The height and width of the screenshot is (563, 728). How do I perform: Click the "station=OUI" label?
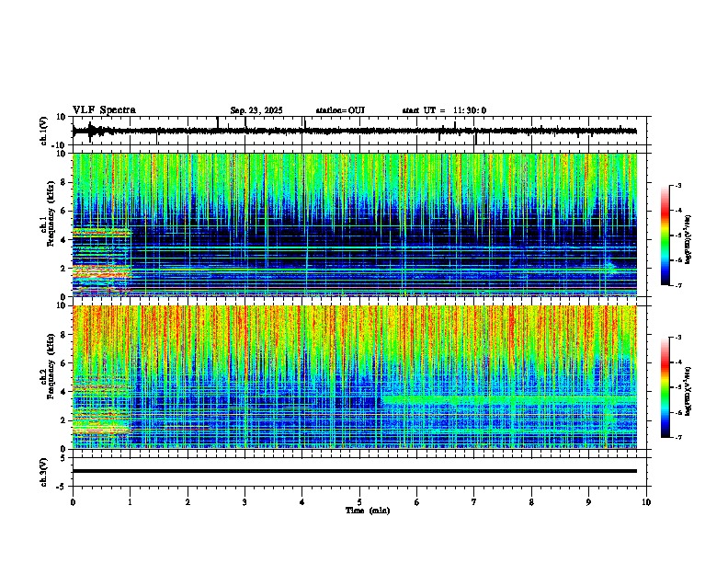click(x=340, y=110)
